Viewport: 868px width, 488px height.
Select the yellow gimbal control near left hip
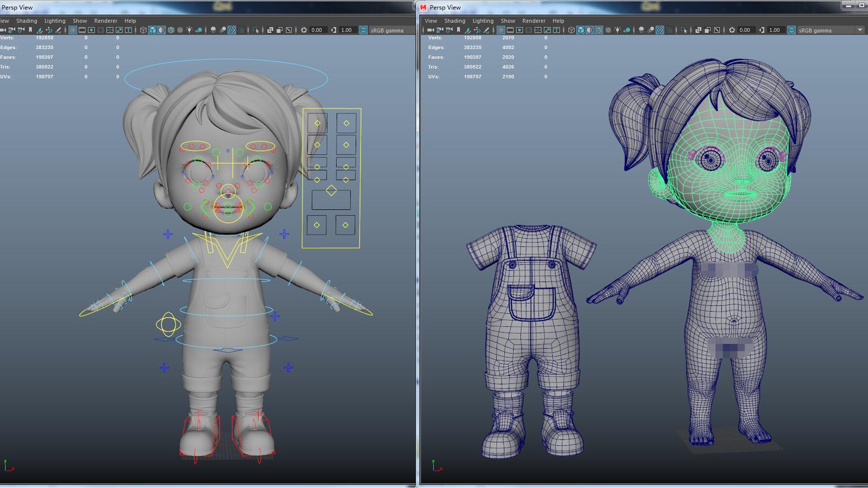pyautogui.click(x=168, y=324)
